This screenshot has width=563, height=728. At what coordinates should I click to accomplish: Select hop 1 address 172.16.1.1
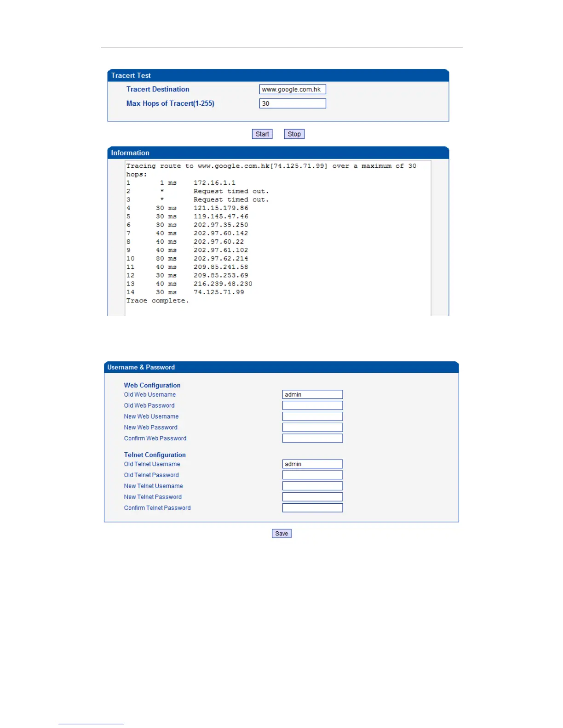[x=214, y=183]
